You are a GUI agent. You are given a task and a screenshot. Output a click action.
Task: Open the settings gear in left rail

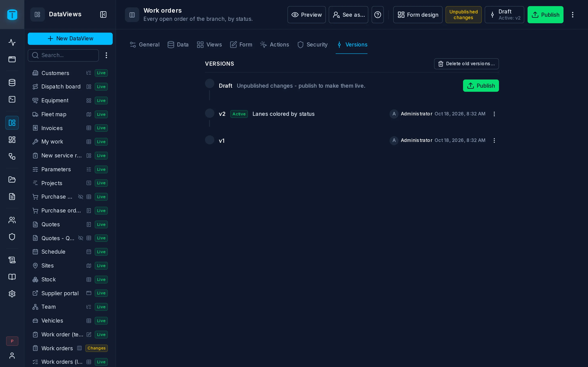[x=12, y=294]
